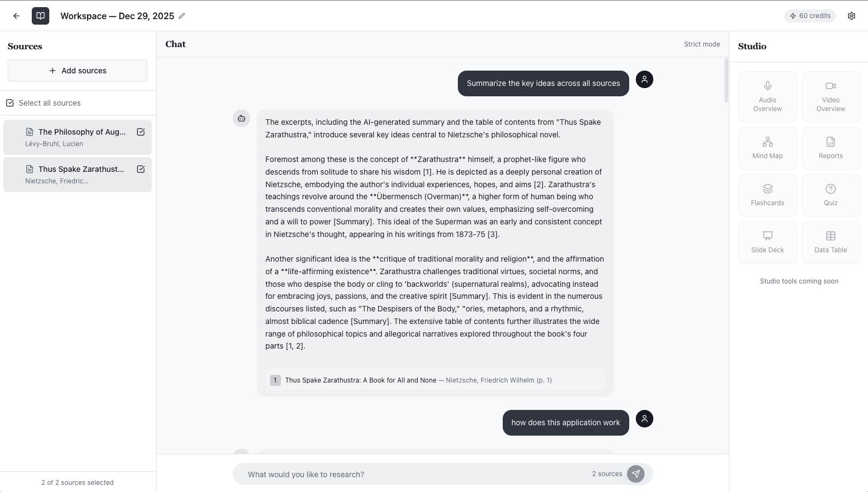Image resolution: width=868 pixels, height=492 pixels.
Task: Click the Add sources button
Action: [77, 70]
